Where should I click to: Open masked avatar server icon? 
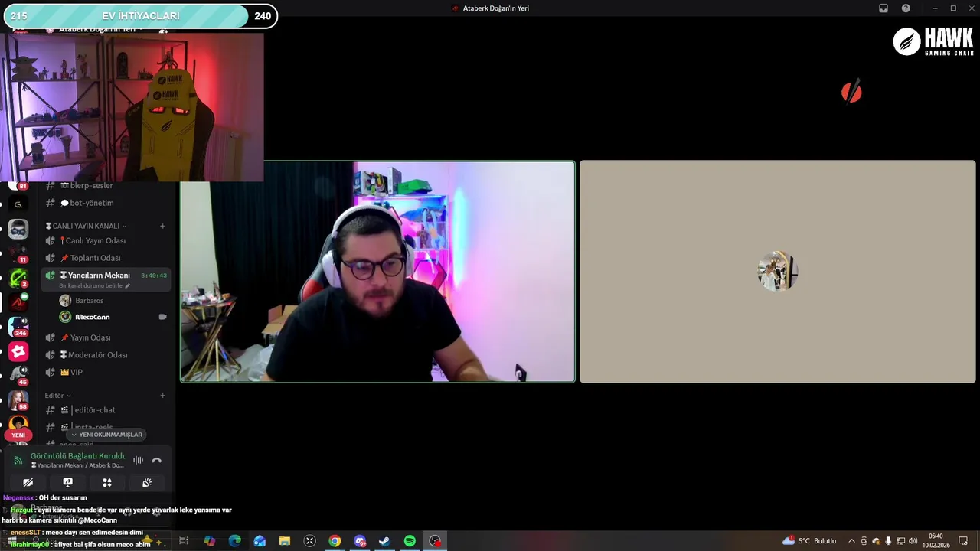(x=18, y=229)
